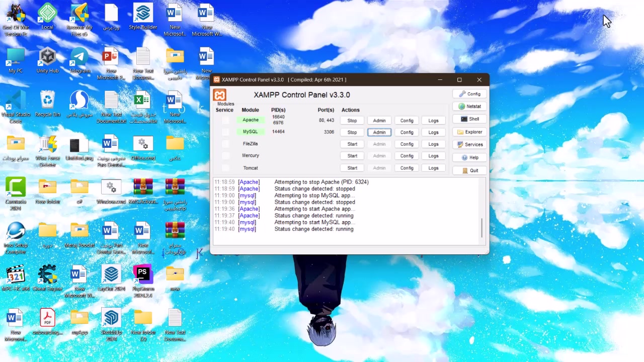Select Recover My Files v5 icon
This screenshot has height=362, width=644.
coord(79,20)
